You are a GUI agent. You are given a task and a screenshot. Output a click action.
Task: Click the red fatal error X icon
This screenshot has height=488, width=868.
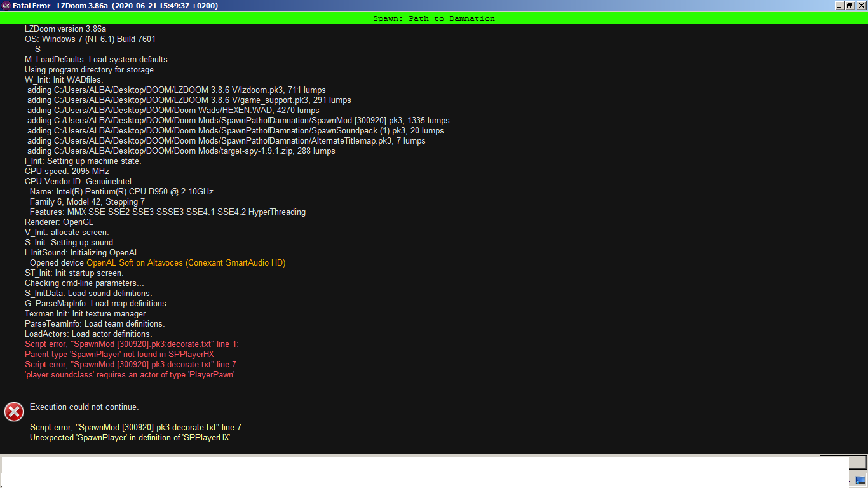pyautogui.click(x=14, y=412)
